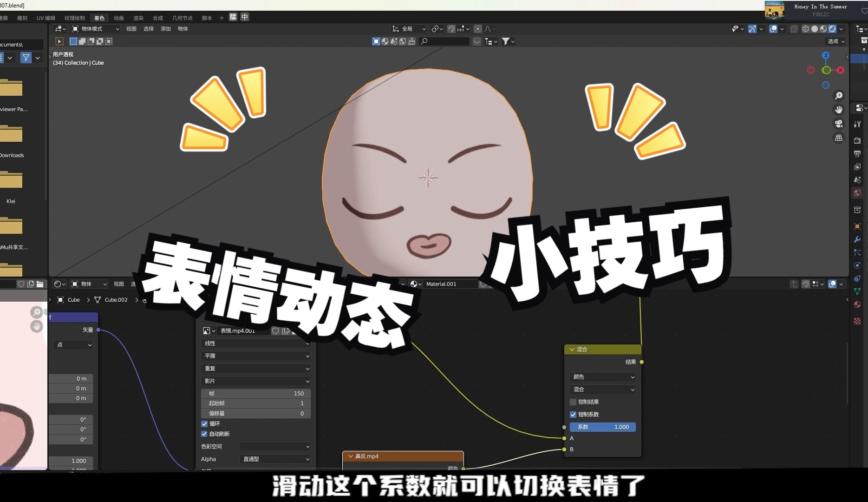
Task: Open the Texture properties checker tab
Action: click(857, 321)
